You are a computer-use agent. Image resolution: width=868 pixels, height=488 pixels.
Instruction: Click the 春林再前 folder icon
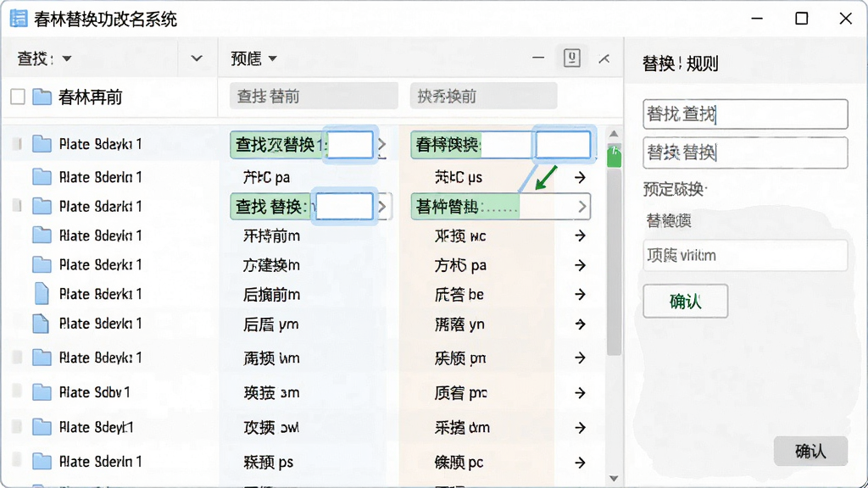[x=42, y=97]
